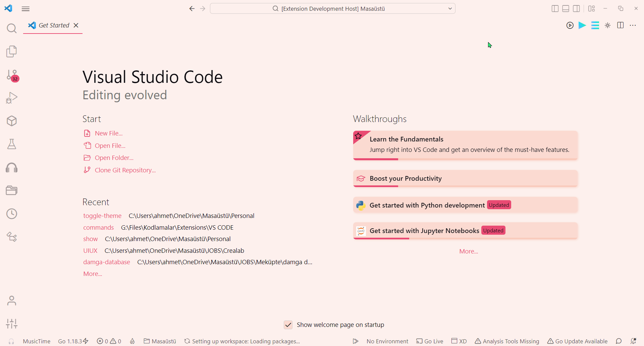Click the command center search box
644x346 pixels.
click(332, 9)
